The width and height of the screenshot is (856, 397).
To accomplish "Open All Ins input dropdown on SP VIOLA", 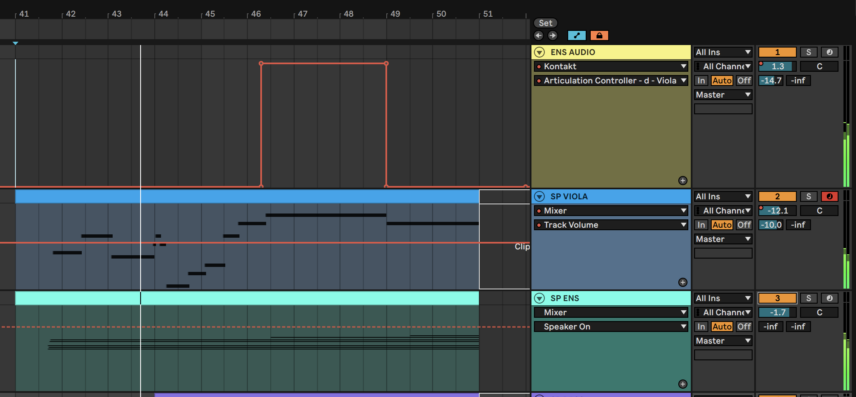I will click(x=723, y=197).
